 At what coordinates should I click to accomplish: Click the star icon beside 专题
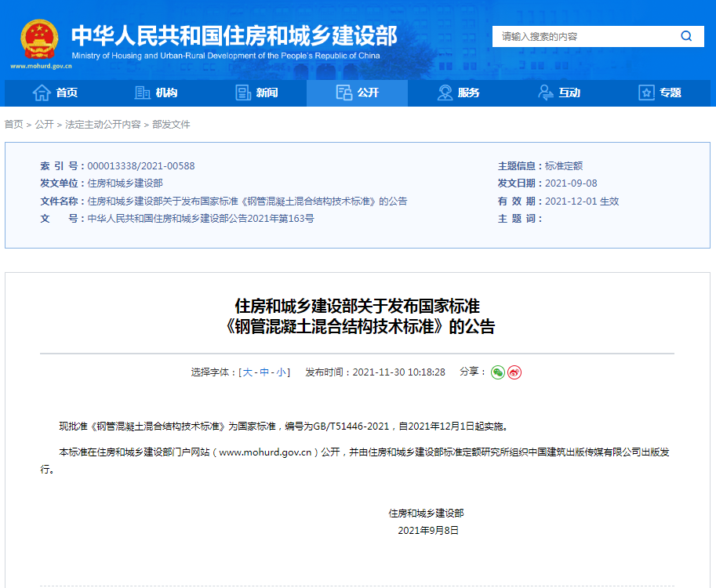tap(646, 93)
